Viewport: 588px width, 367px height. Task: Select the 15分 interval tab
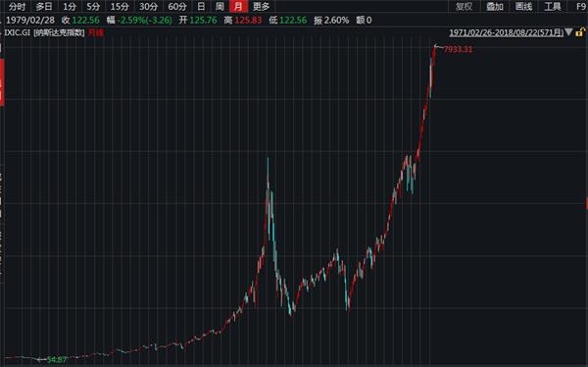tap(120, 7)
